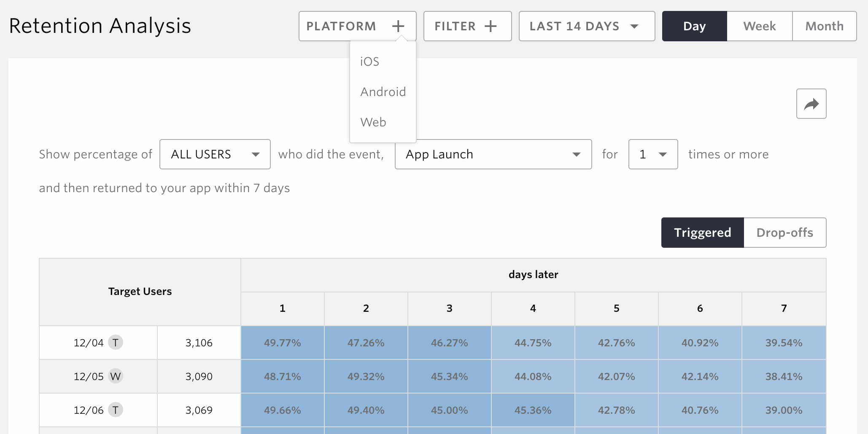Click the 12/04 date label

point(89,343)
